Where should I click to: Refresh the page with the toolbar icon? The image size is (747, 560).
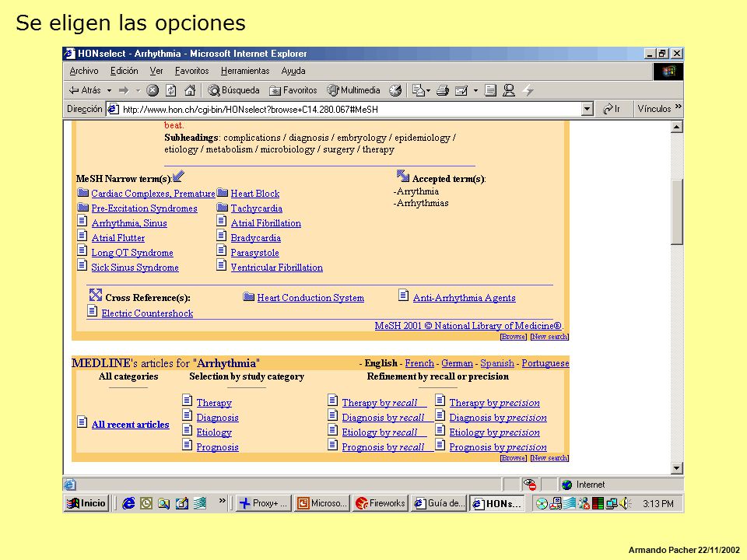[171, 90]
